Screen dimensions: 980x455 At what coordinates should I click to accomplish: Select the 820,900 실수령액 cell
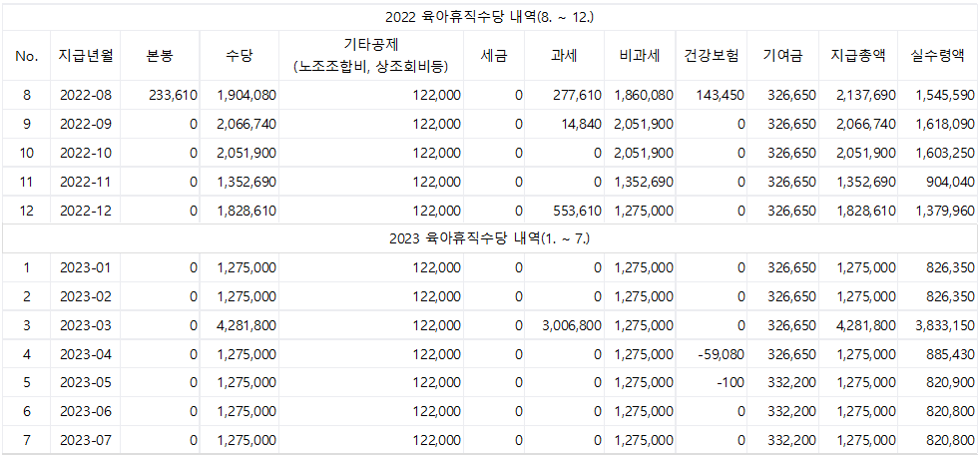(x=937, y=382)
